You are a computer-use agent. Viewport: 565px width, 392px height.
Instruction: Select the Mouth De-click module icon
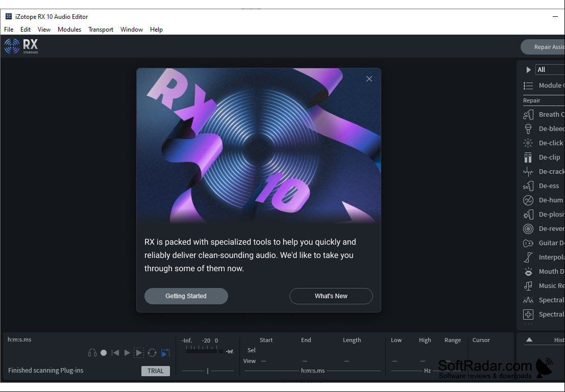[x=528, y=271]
